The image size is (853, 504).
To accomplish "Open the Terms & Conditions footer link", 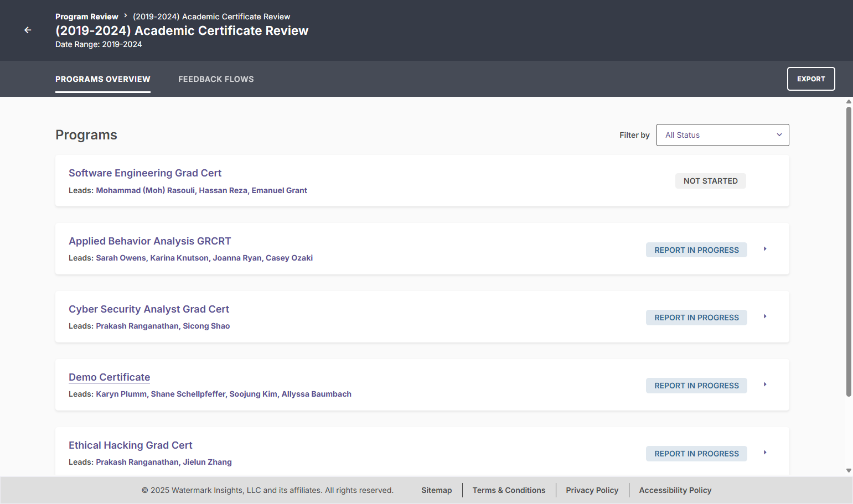I will pyautogui.click(x=509, y=490).
